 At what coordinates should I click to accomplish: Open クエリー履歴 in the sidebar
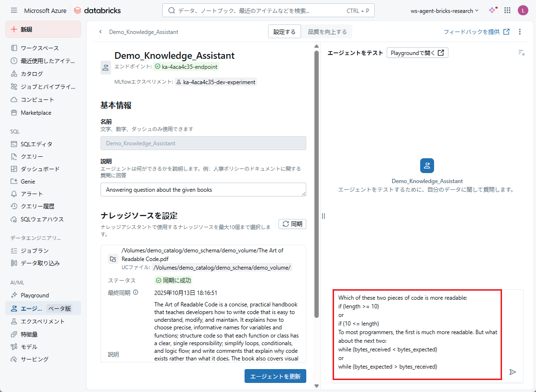tap(43, 207)
